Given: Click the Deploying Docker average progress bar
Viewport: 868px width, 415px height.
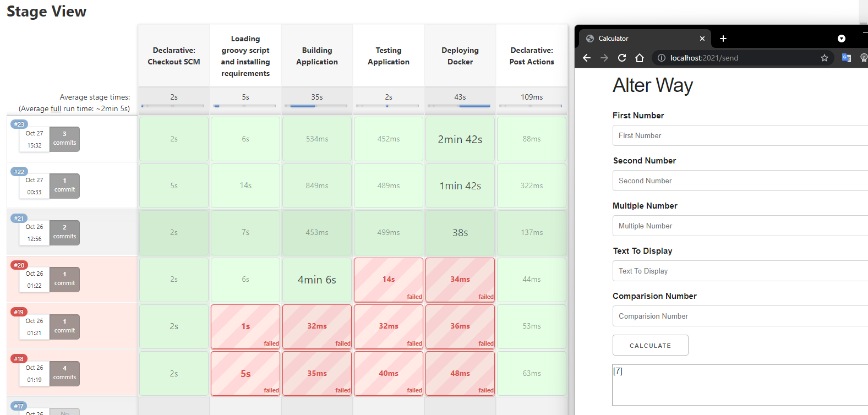Looking at the screenshot, I should tap(459, 106).
